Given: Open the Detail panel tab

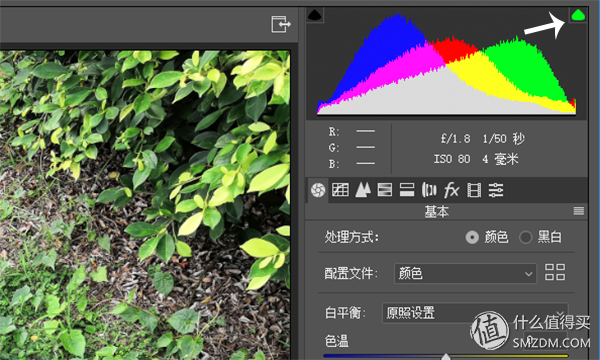Looking at the screenshot, I should click(363, 190).
